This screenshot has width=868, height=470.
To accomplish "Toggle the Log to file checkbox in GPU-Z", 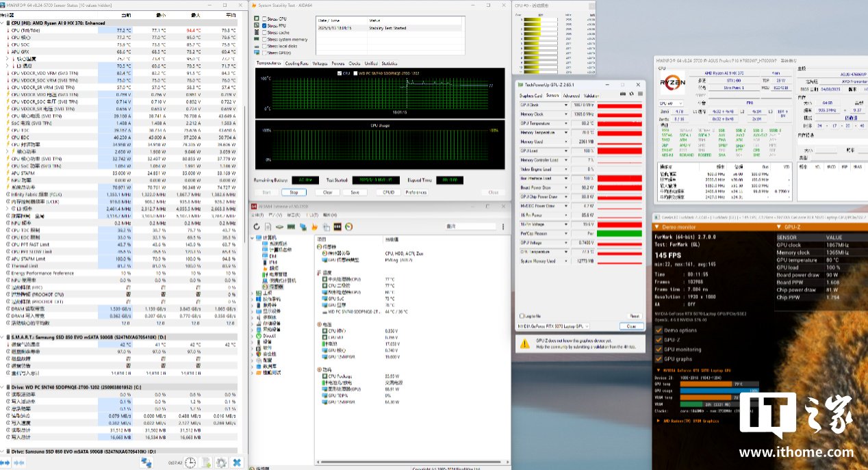I will click(x=522, y=316).
